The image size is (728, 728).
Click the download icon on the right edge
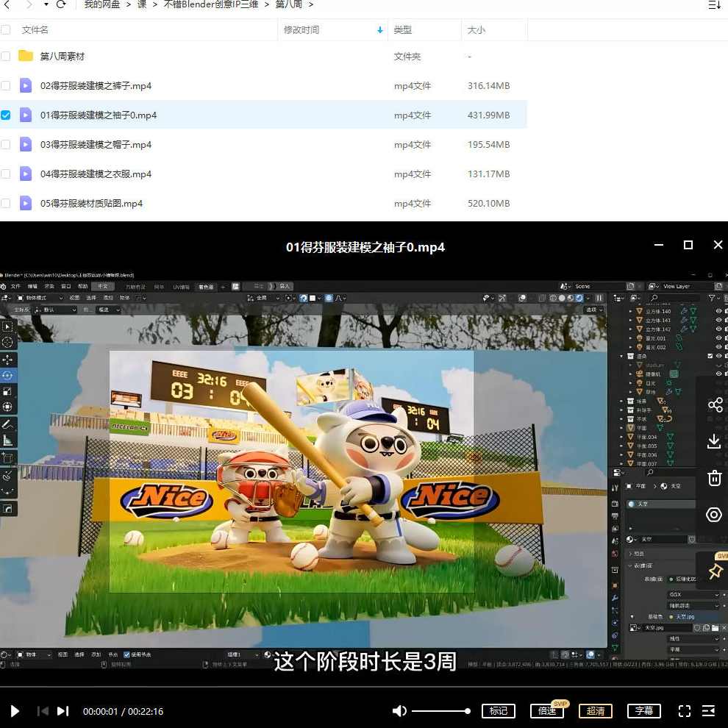point(714,441)
